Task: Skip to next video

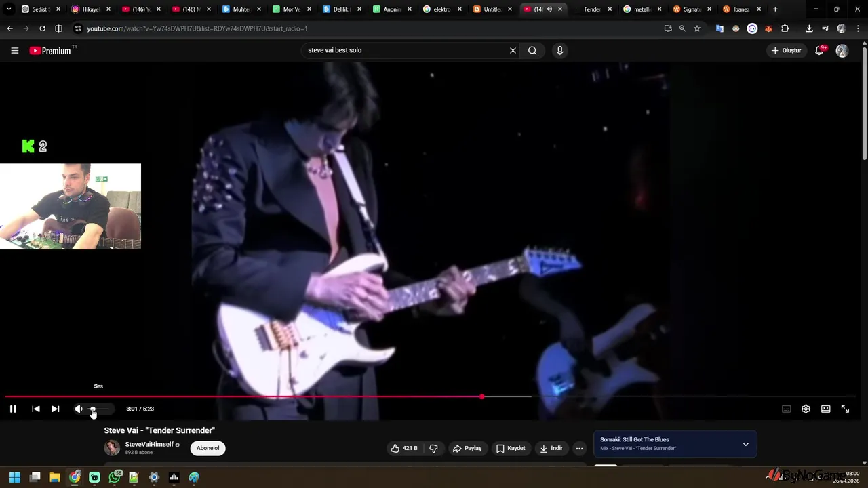Action: click(x=56, y=409)
